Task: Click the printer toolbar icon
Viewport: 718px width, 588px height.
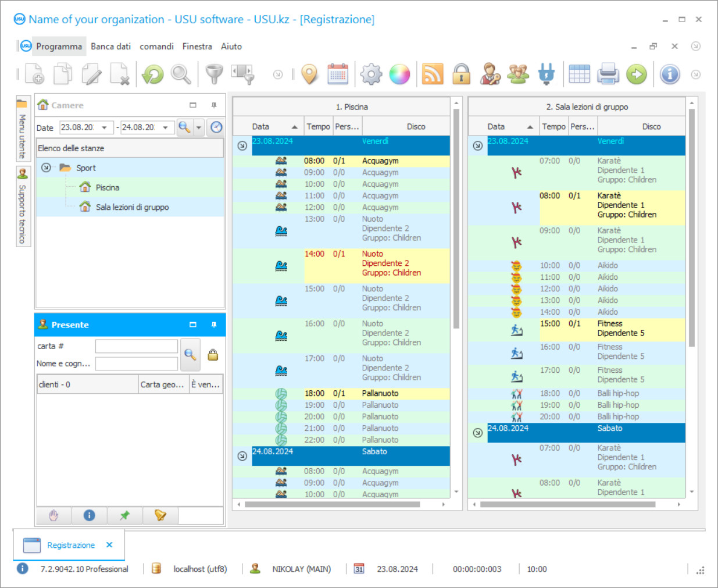Action: [608, 74]
